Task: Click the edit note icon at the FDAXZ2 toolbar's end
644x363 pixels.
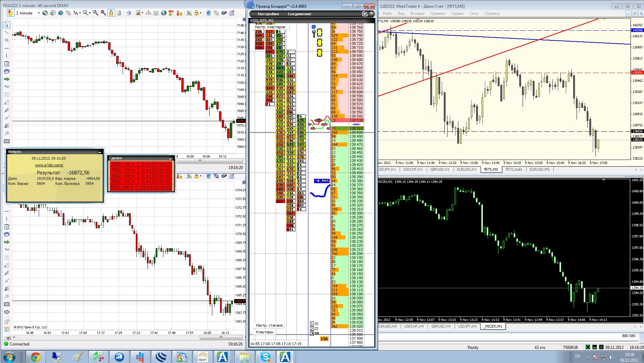Action: [232, 13]
